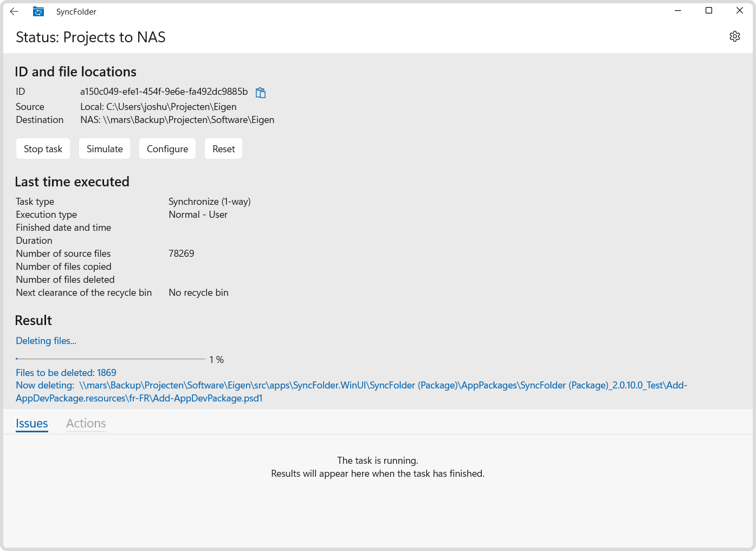Click the 'Result' section heading
This screenshot has height=551, width=756.
click(x=34, y=320)
